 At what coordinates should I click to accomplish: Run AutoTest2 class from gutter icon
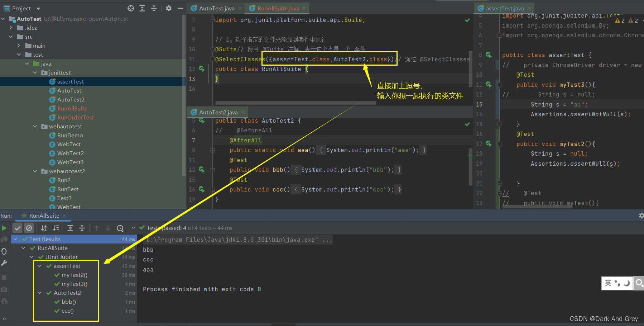(202, 121)
